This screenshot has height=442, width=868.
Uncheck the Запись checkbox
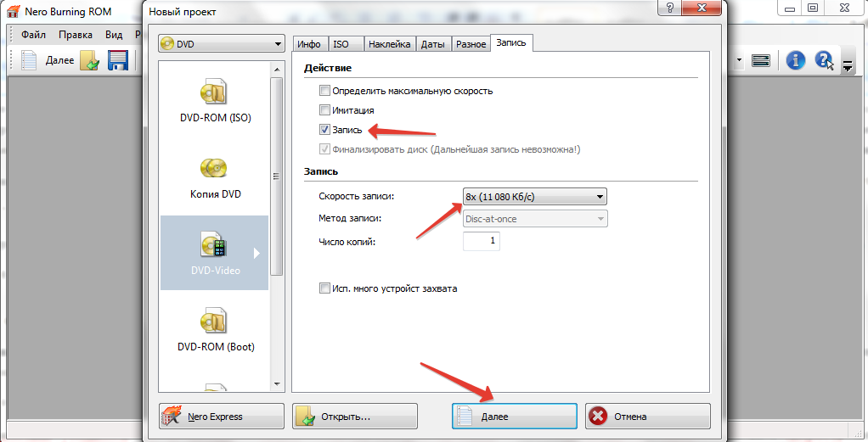(325, 130)
